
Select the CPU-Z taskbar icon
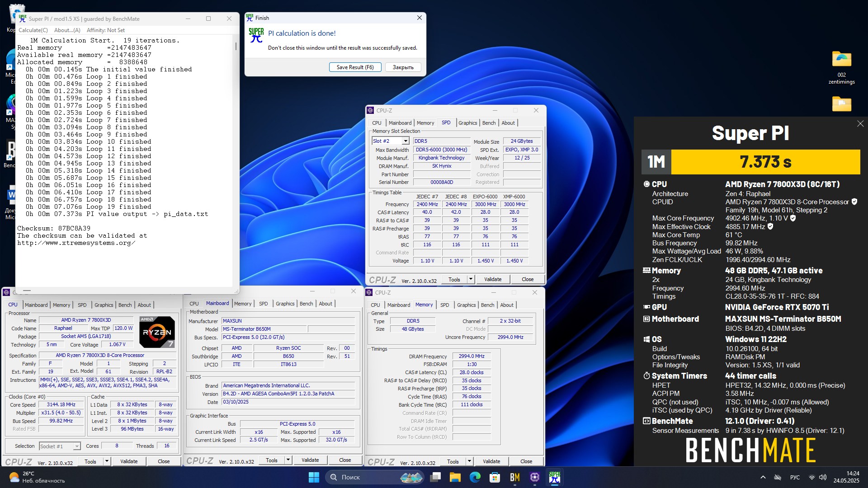(x=535, y=477)
